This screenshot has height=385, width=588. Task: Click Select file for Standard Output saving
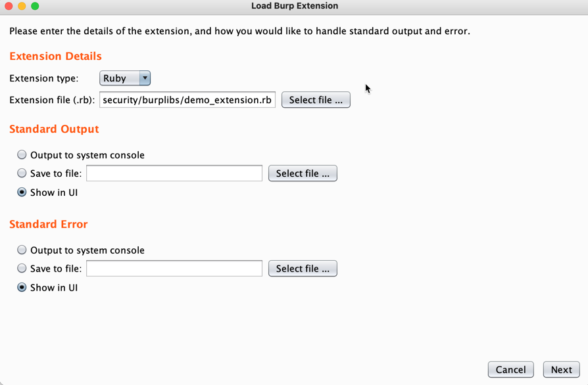coord(303,173)
